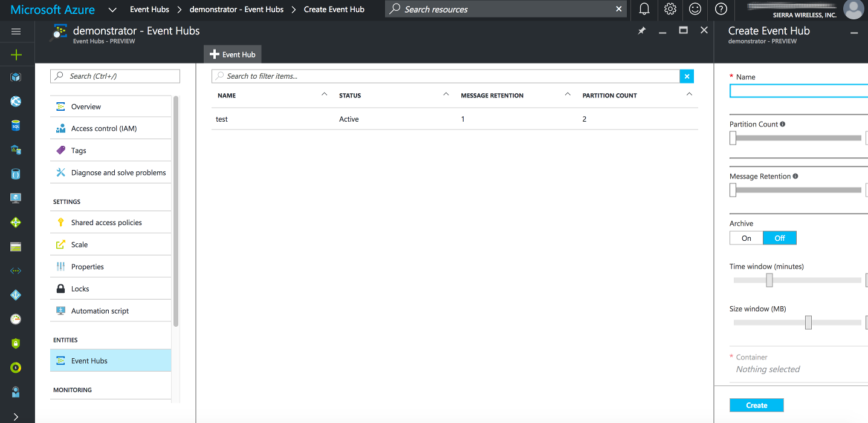Click the Partition Count slider handle
Screen dimensions: 868x423
[x=733, y=139]
